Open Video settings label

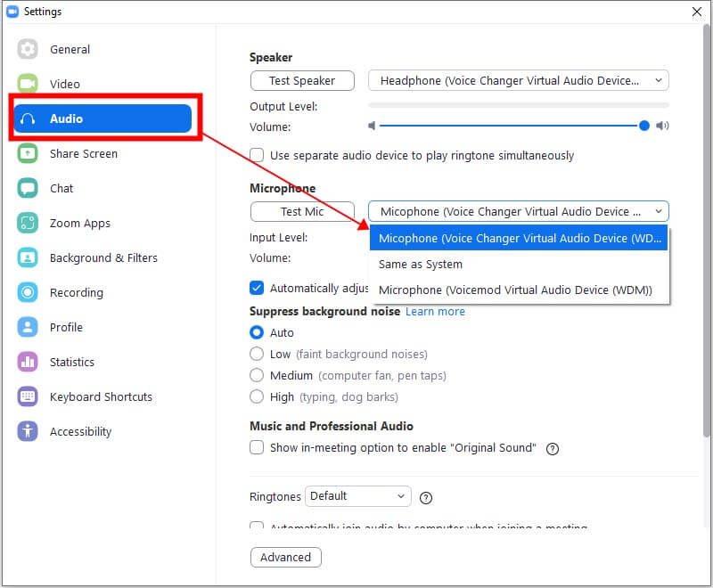64,84
